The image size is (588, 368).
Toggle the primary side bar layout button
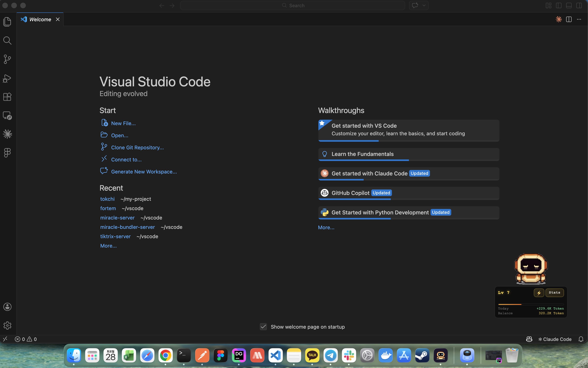(x=559, y=5)
